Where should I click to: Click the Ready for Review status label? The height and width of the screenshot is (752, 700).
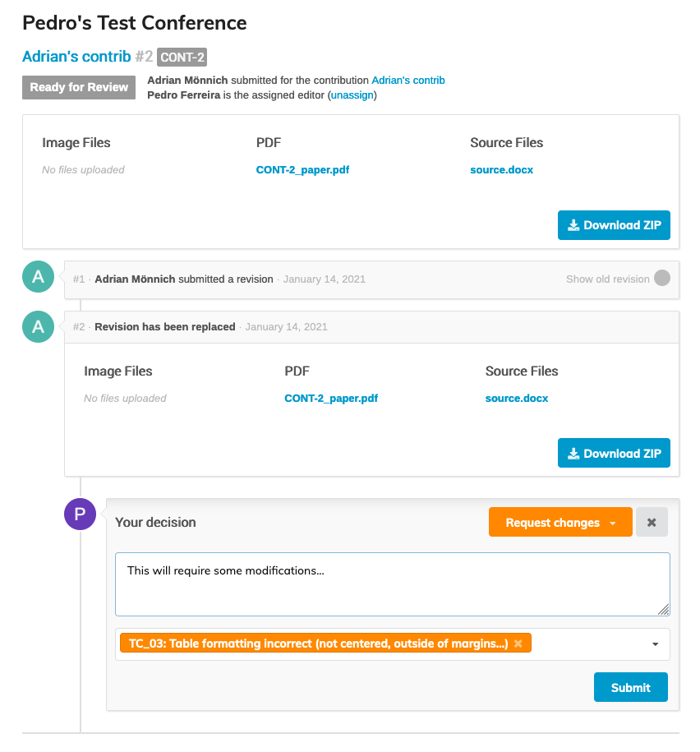tap(79, 87)
